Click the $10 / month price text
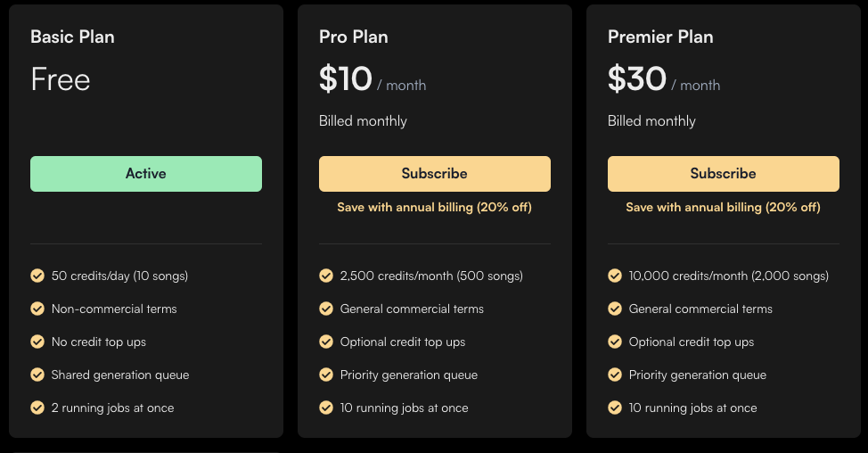Viewport: 868px width, 453px height. [373, 79]
